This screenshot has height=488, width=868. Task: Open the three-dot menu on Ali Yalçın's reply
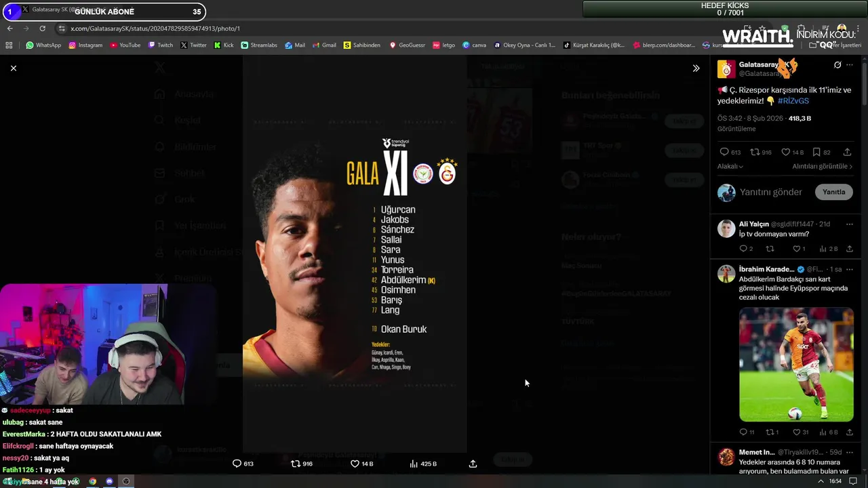click(850, 224)
